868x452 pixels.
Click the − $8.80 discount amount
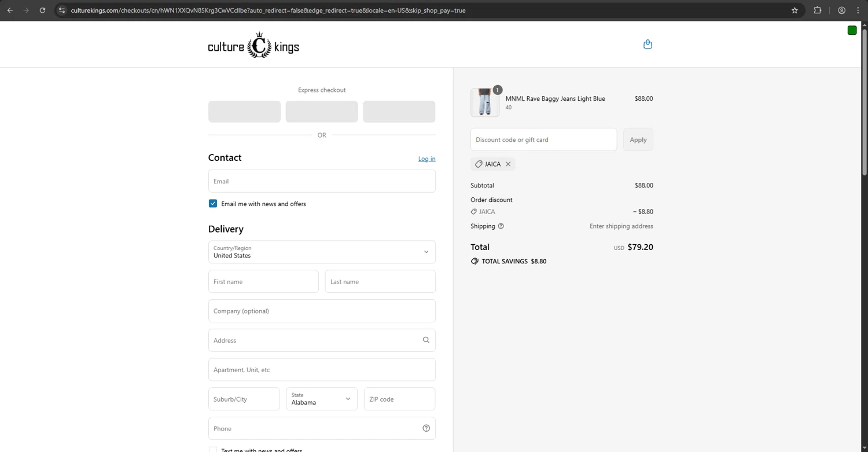643,212
